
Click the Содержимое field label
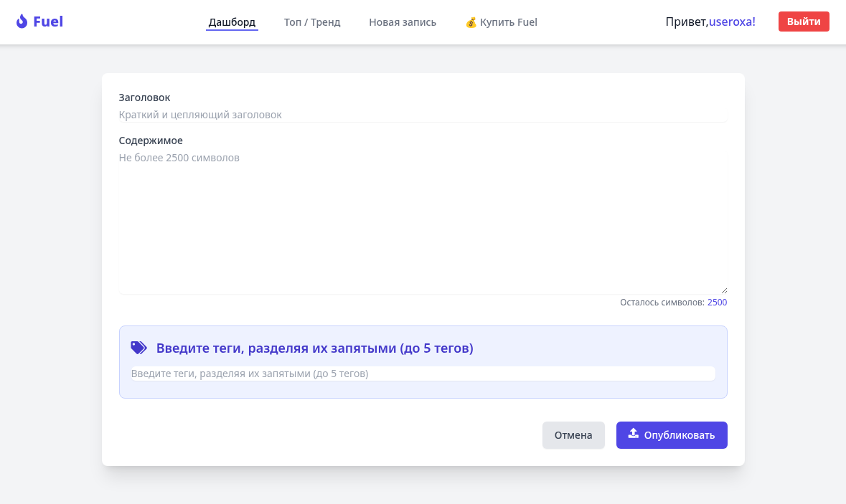pos(151,141)
